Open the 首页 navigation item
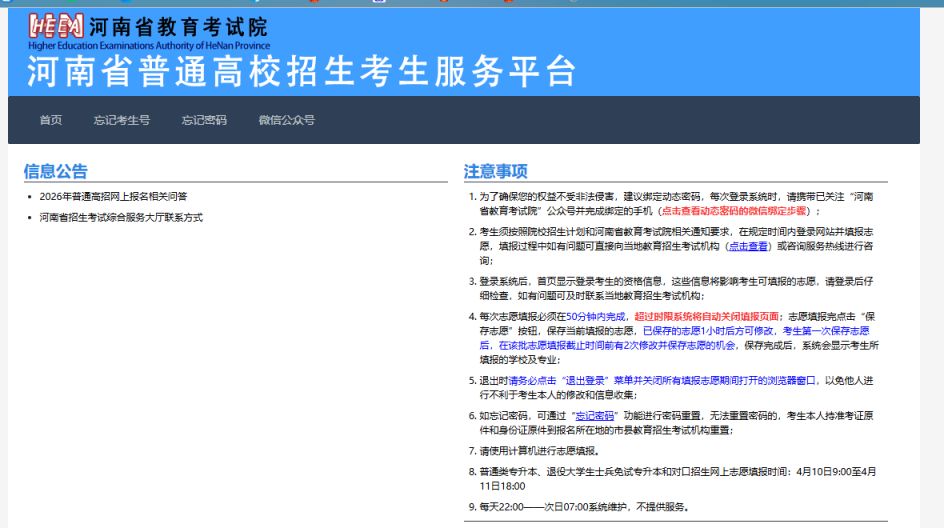This screenshot has height=528, width=944. click(51, 120)
